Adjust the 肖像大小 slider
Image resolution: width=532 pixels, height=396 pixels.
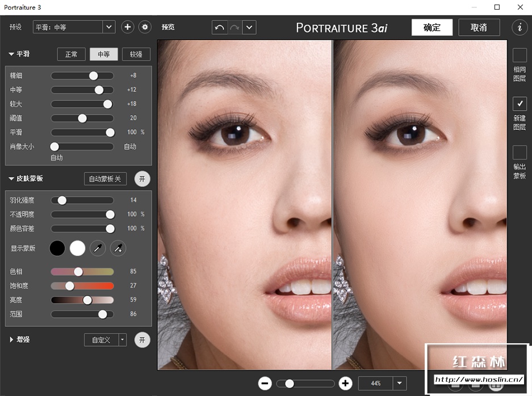(x=82, y=146)
